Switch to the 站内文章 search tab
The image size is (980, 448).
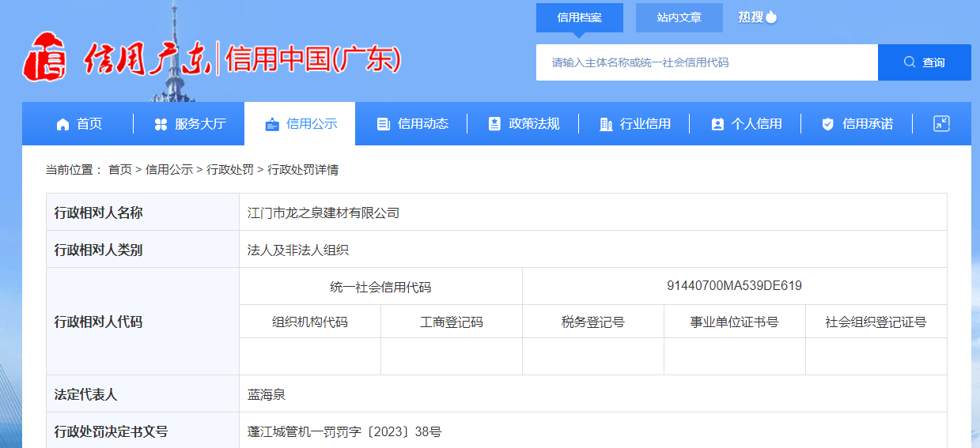[679, 17]
